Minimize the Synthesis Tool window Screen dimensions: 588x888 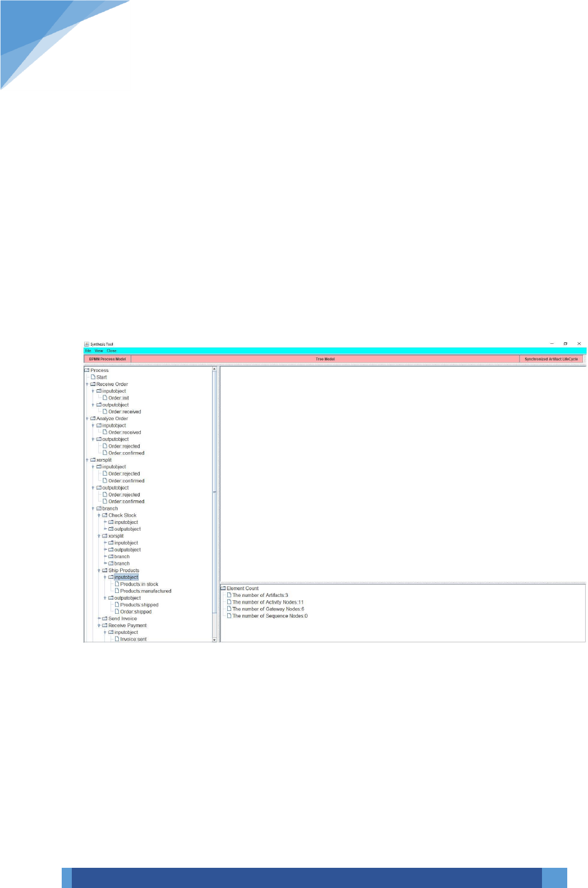pyautogui.click(x=552, y=344)
